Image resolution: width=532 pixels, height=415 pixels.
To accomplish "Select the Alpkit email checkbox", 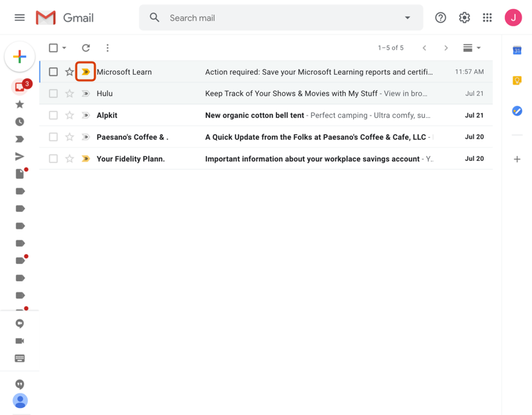I will coord(53,115).
